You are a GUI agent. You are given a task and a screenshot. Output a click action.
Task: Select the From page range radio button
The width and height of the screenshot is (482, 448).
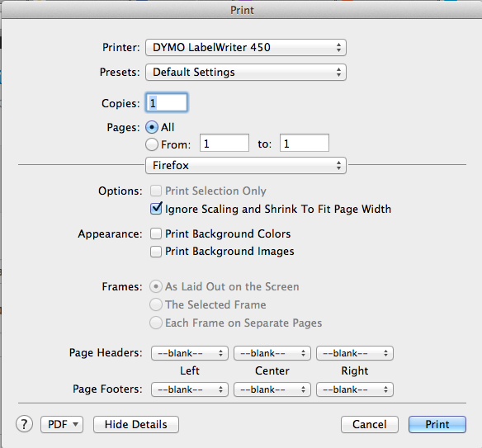pyautogui.click(x=152, y=144)
